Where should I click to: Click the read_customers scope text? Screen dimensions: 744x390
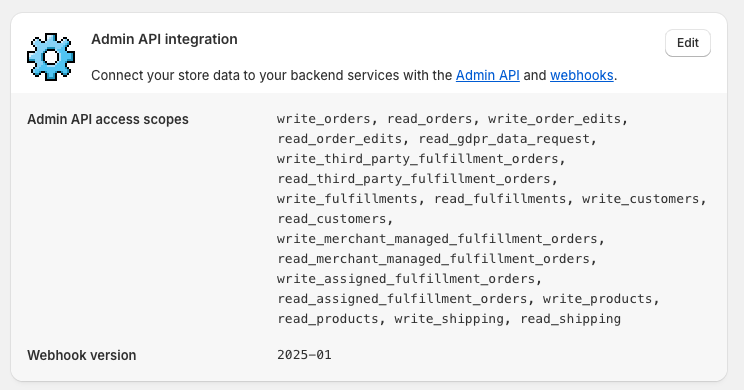[332, 218]
